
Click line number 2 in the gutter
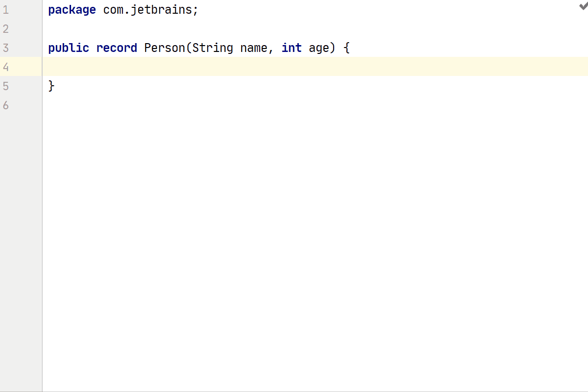(x=6, y=29)
